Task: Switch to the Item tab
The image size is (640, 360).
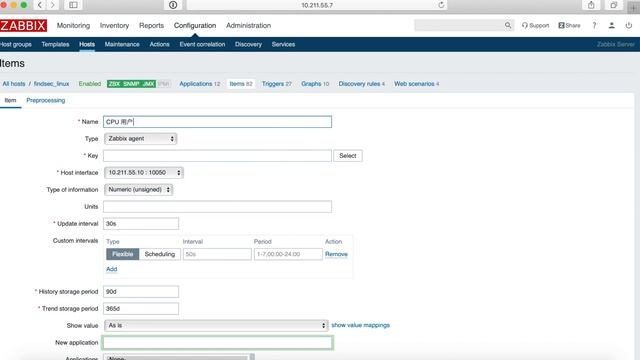Action: pyautogui.click(x=10, y=100)
